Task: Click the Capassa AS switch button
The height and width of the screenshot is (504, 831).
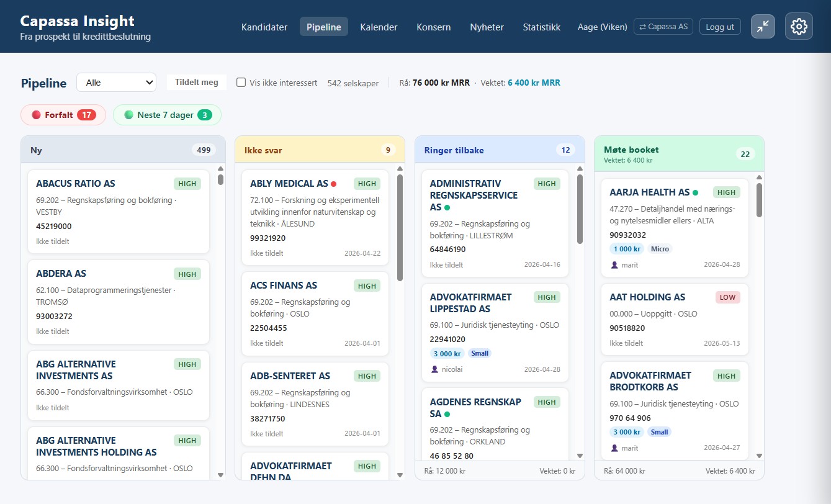Action: (663, 27)
